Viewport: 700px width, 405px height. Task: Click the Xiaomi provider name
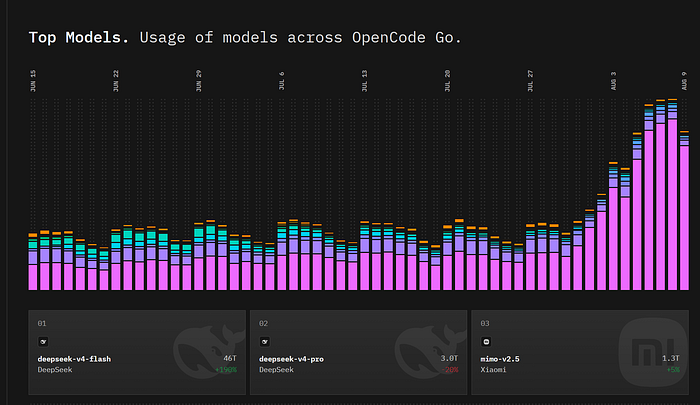pos(493,370)
